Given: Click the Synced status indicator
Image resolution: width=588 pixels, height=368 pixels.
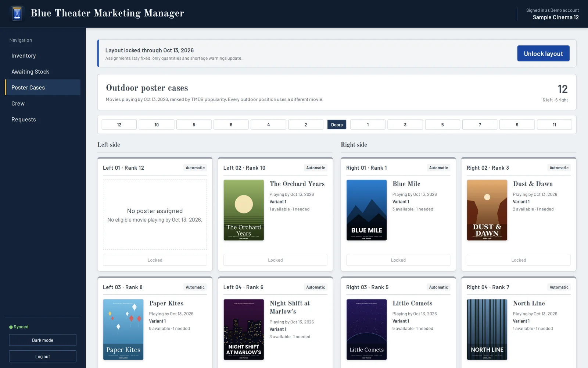Looking at the screenshot, I should (x=19, y=327).
